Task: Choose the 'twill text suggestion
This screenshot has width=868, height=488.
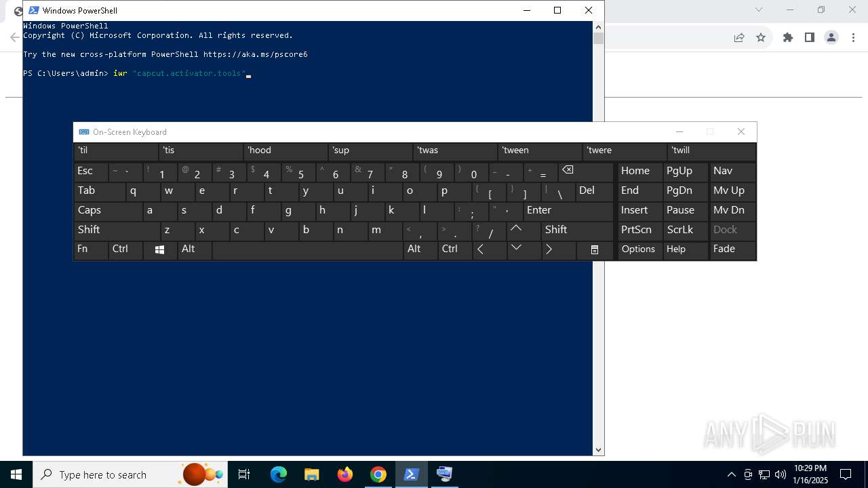Action: 711,151
